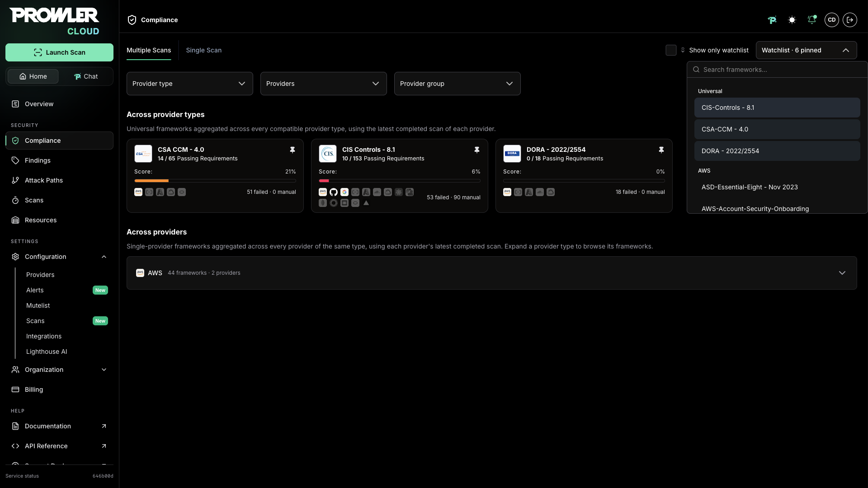The height and width of the screenshot is (488, 868).
Task: Click AWS provider icon in CIS Controls card
Action: coord(323,192)
